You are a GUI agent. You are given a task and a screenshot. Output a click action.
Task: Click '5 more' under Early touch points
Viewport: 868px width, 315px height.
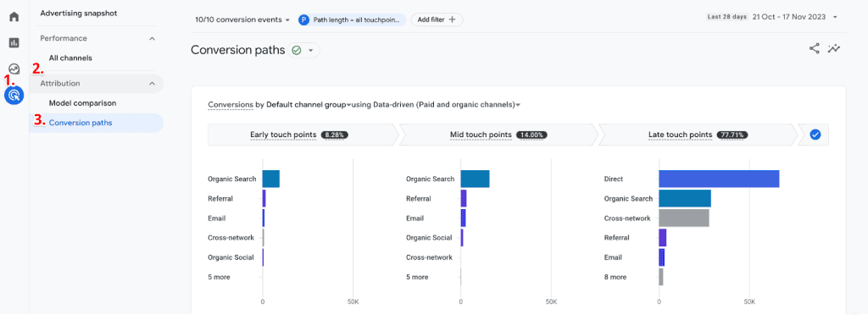point(219,277)
